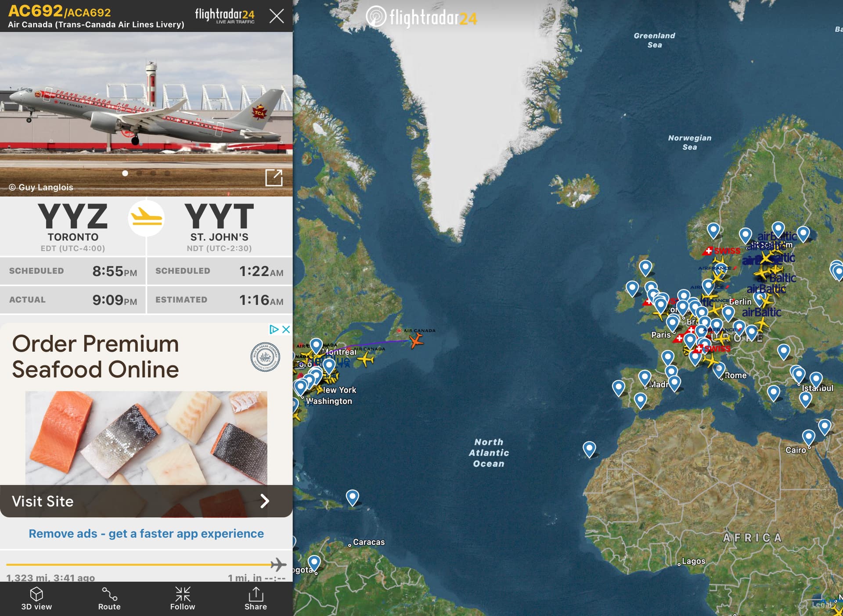Open aircraft photo in external view
Viewport: 843px width, 616px height.
point(274,178)
